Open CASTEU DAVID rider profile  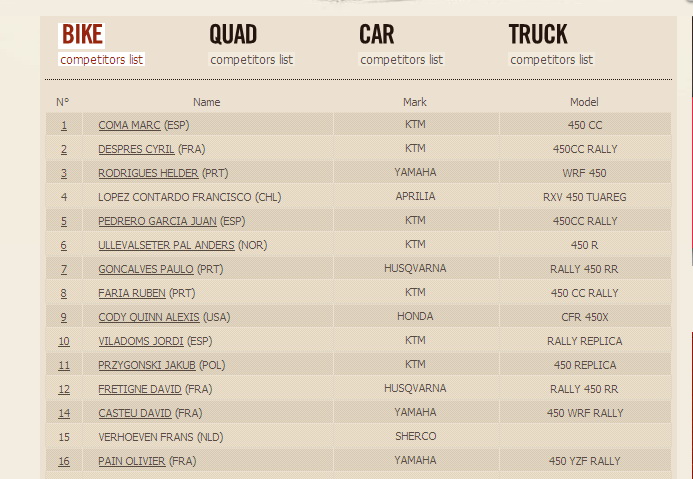pos(135,413)
